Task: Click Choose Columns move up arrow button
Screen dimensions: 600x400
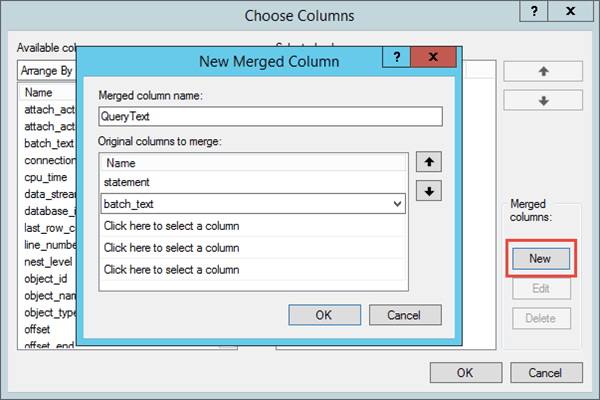Action: 543,71
